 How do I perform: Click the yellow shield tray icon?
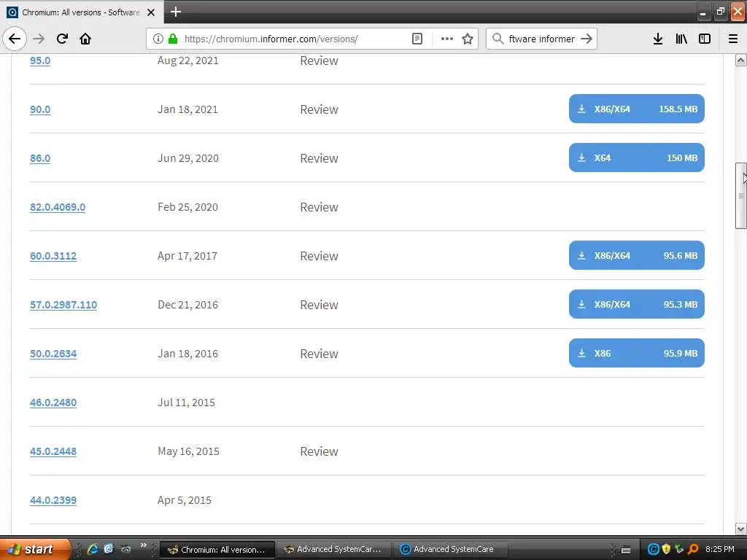coord(666,549)
